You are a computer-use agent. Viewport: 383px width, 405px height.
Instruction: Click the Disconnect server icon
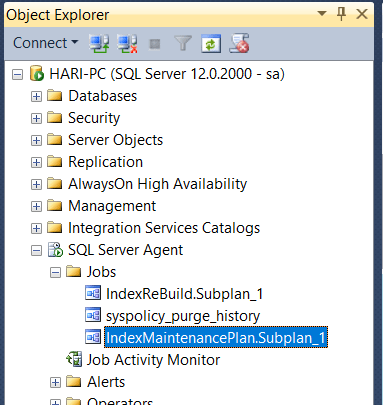[x=127, y=43]
